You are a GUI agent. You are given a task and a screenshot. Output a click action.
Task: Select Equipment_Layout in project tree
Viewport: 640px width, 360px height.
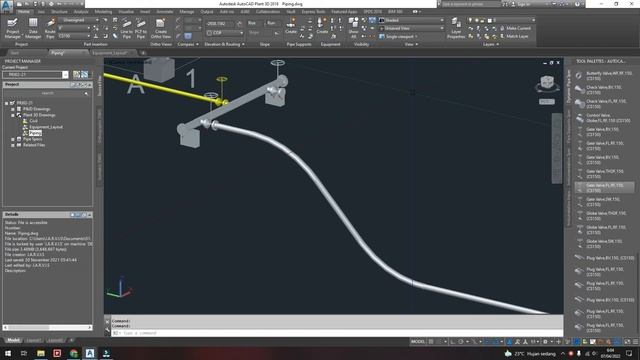pyautogui.click(x=46, y=127)
